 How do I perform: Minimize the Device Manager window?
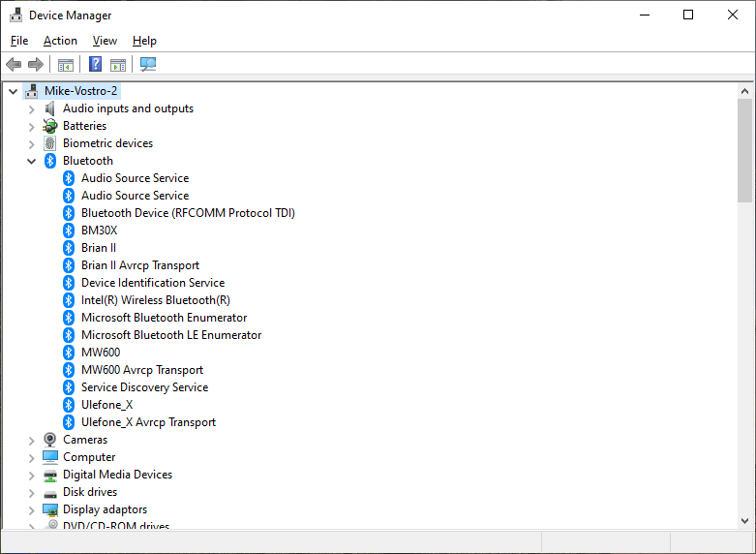coord(645,15)
